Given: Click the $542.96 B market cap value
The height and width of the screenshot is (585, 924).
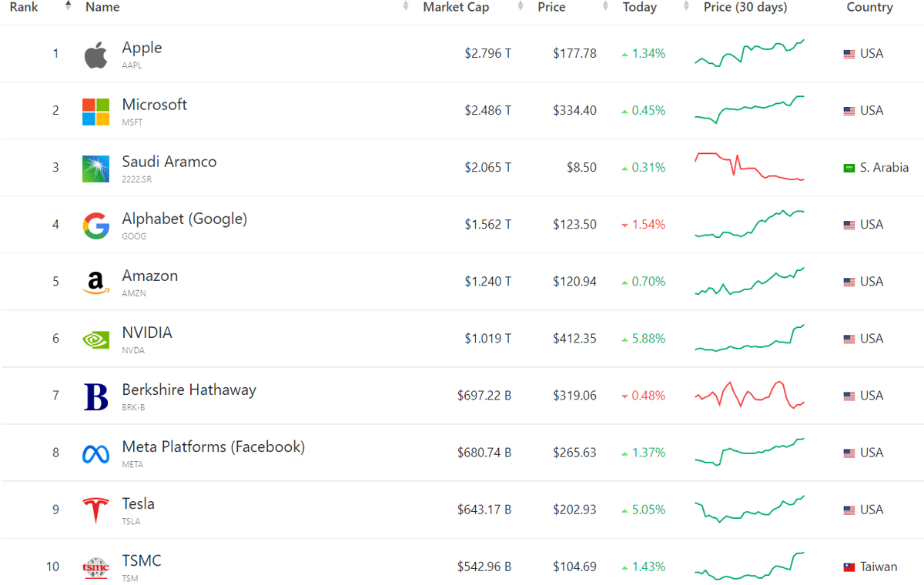Looking at the screenshot, I should pos(484,567).
